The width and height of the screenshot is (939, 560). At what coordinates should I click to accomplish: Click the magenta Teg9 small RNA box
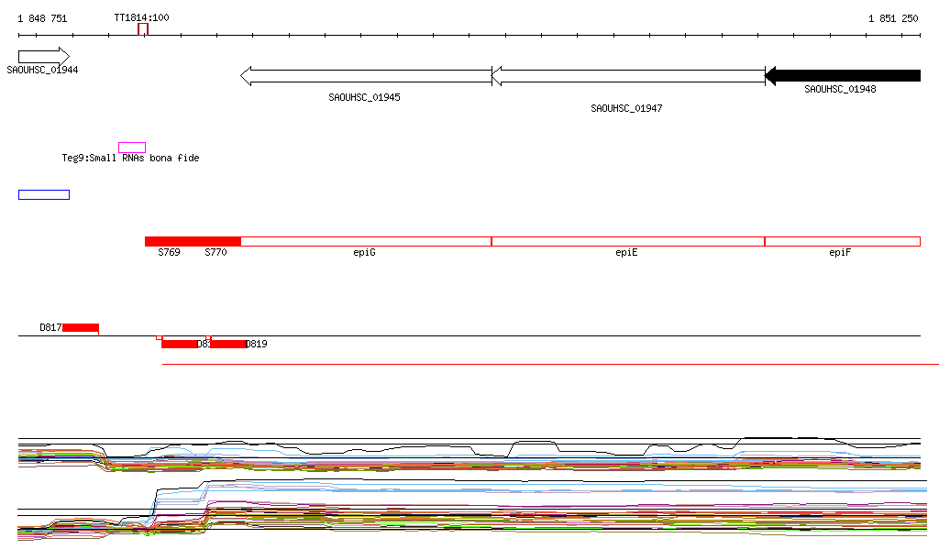132,148
